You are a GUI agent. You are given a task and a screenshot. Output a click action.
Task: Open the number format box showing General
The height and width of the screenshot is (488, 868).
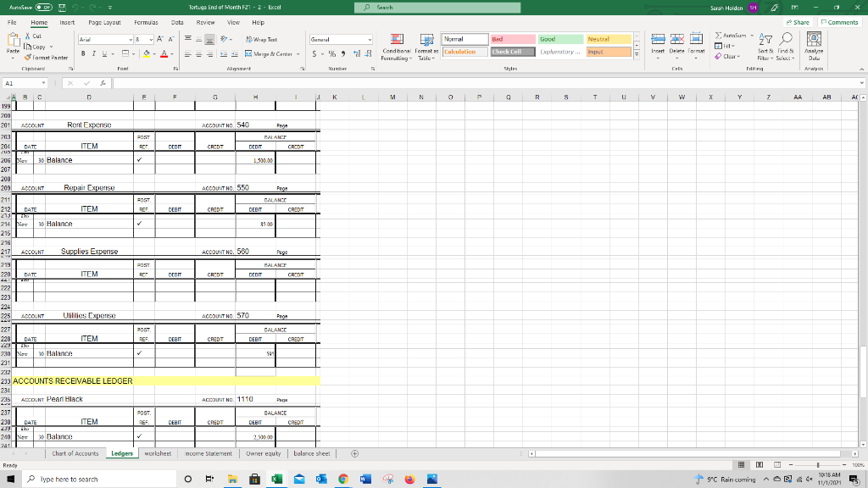point(341,39)
